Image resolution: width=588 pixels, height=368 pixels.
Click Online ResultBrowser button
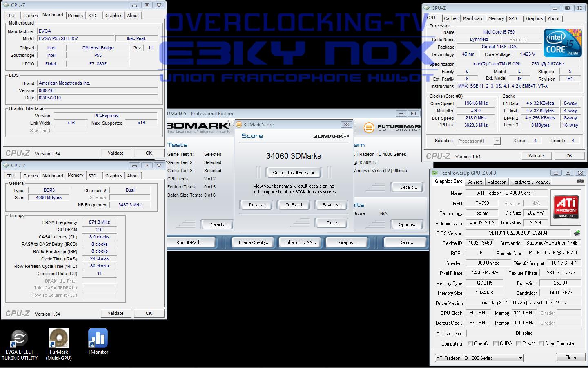pos(294,173)
